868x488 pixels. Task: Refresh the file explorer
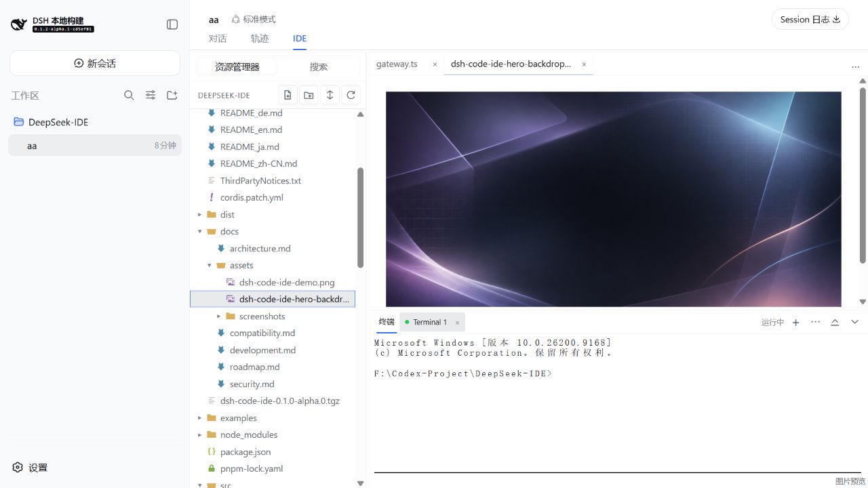pyautogui.click(x=351, y=95)
